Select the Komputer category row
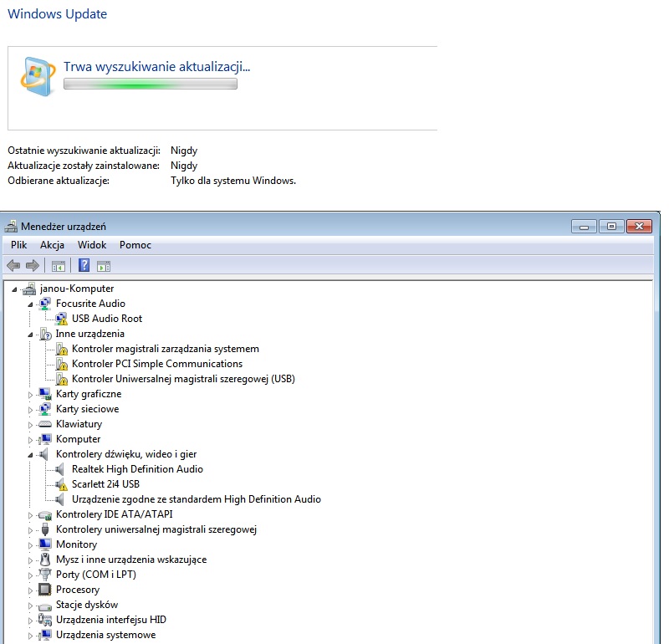Viewport: 669px width, 644px height. (78, 439)
